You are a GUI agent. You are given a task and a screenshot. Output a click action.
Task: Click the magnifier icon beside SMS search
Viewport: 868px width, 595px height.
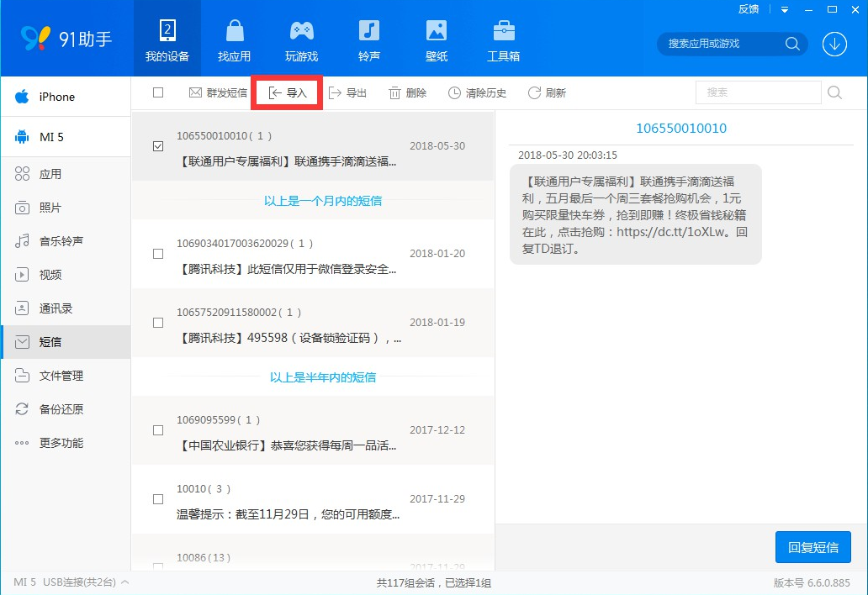tap(834, 92)
